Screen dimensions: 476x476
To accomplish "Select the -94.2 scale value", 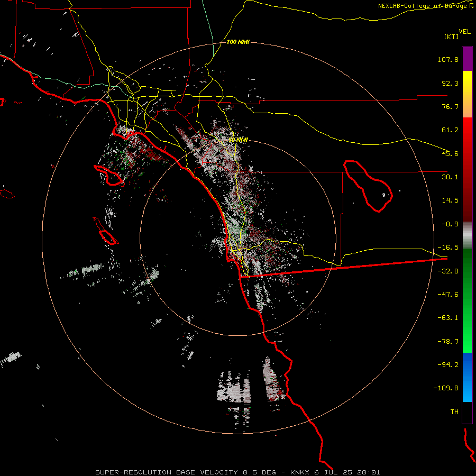I will (448, 364).
